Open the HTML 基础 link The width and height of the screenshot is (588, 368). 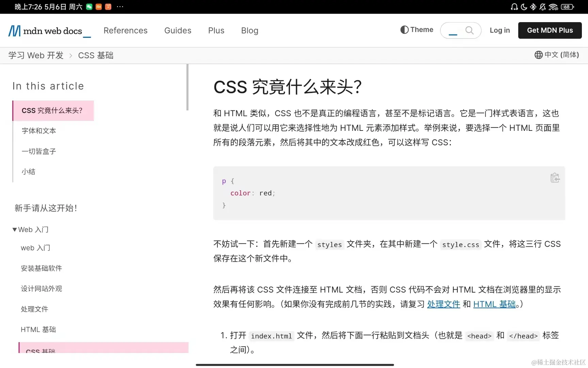pos(494,304)
